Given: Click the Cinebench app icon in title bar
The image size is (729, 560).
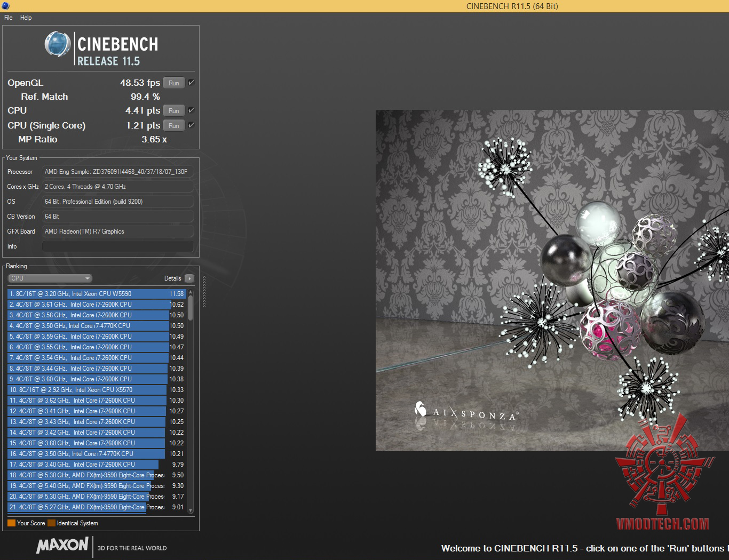Looking at the screenshot, I should tap(5, 6).
